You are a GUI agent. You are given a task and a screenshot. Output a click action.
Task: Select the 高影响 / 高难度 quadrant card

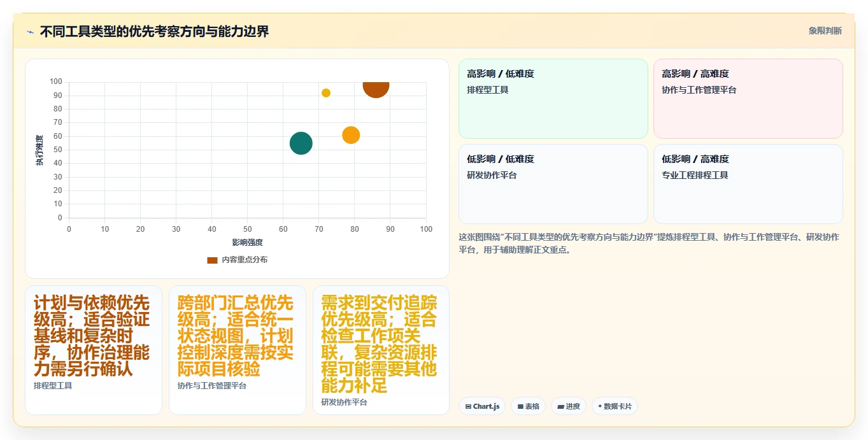pyautogui.click(x=748, y=98)
